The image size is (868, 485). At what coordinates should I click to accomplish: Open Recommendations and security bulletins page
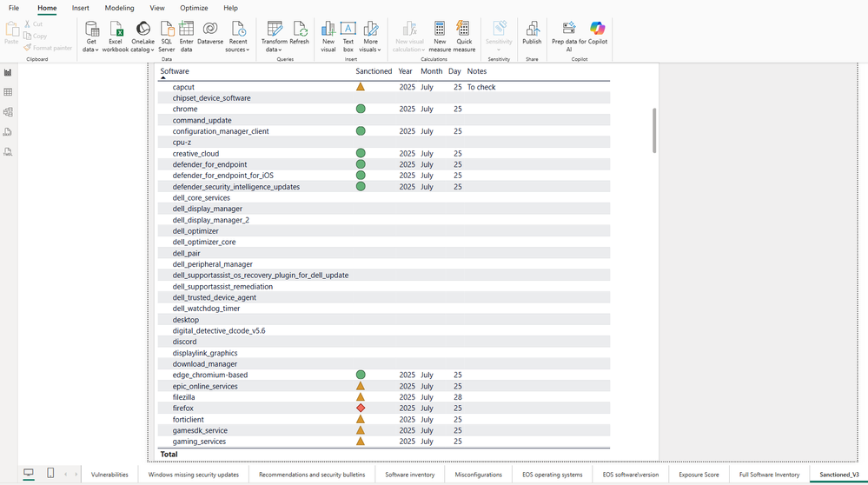(x=312, y=475)
